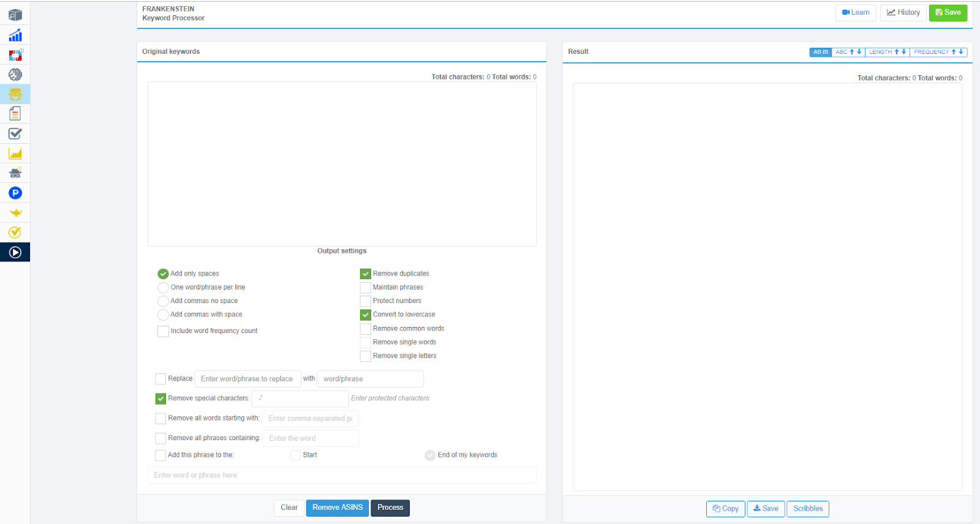The image size is (980, 524).
Task: Sort results ABC descending with down arrow
Action: click(x=859, y=52)
